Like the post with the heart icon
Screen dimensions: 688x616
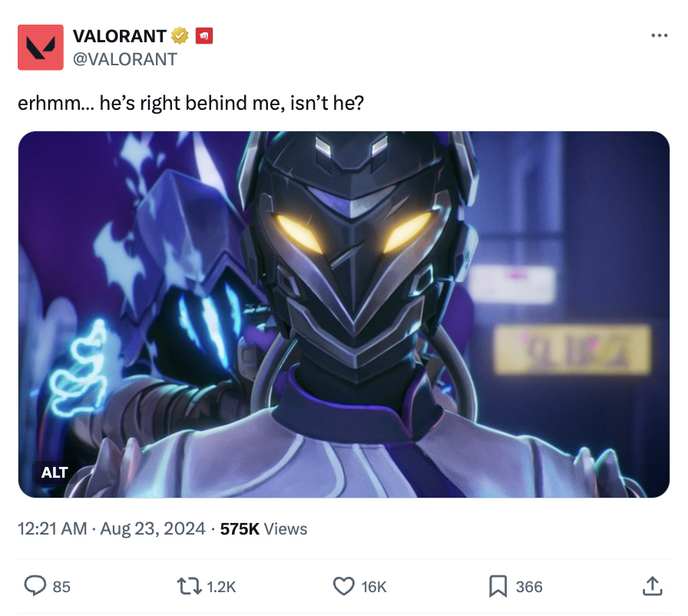coord(343,586)
